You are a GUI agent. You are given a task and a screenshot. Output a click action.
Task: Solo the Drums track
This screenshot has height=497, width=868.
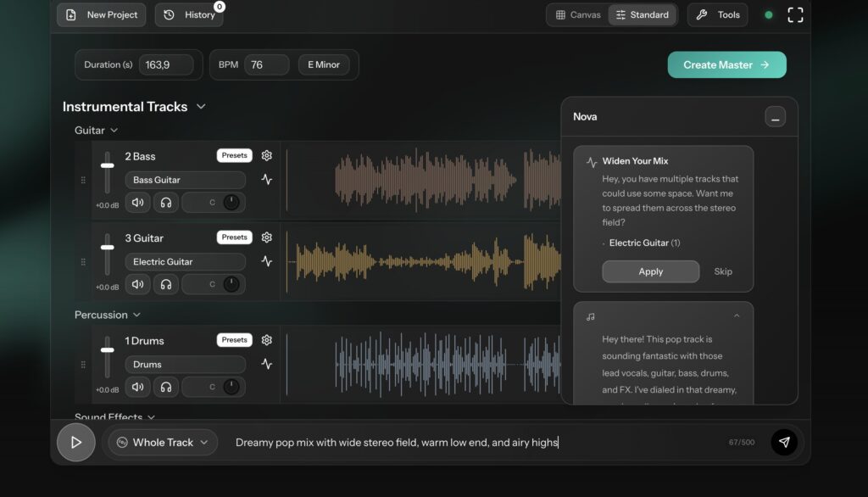(x=166, y=387)
